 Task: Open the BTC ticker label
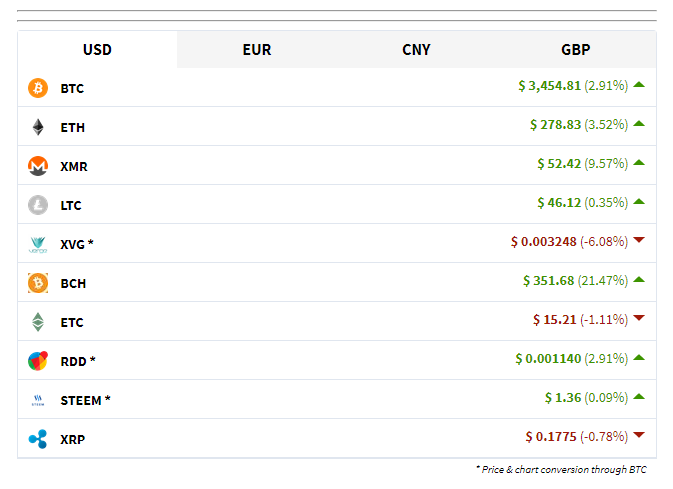(x=72, y=88)
